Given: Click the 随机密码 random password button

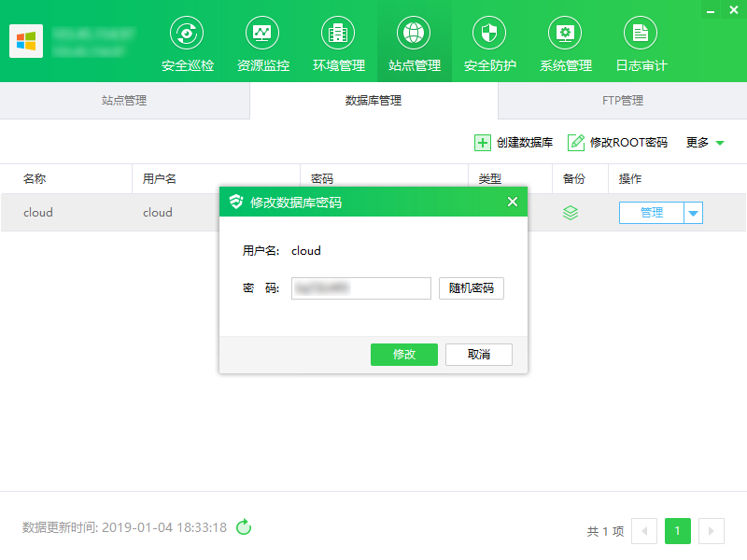Looking at the screenshot, I should (x=472, y=288).
